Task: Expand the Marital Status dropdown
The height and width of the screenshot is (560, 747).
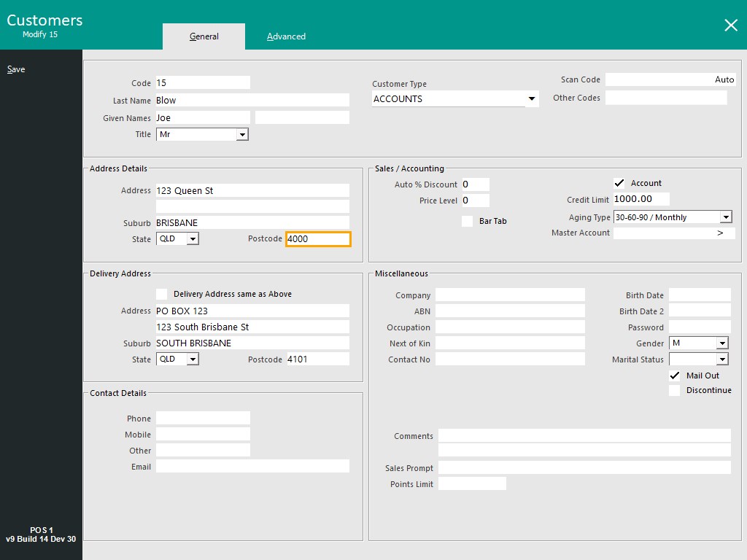Action: tap(721, 359)
